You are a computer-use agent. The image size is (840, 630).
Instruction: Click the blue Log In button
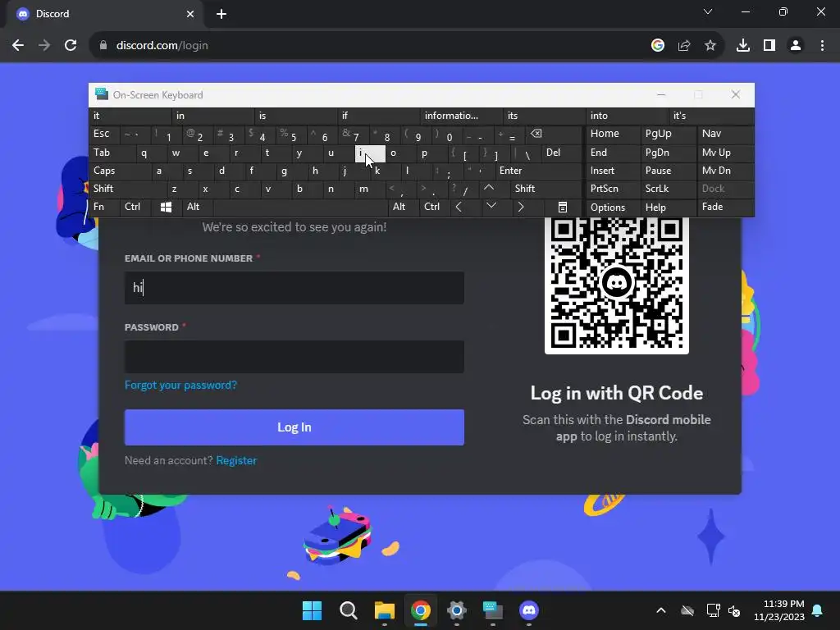[294, 427]
